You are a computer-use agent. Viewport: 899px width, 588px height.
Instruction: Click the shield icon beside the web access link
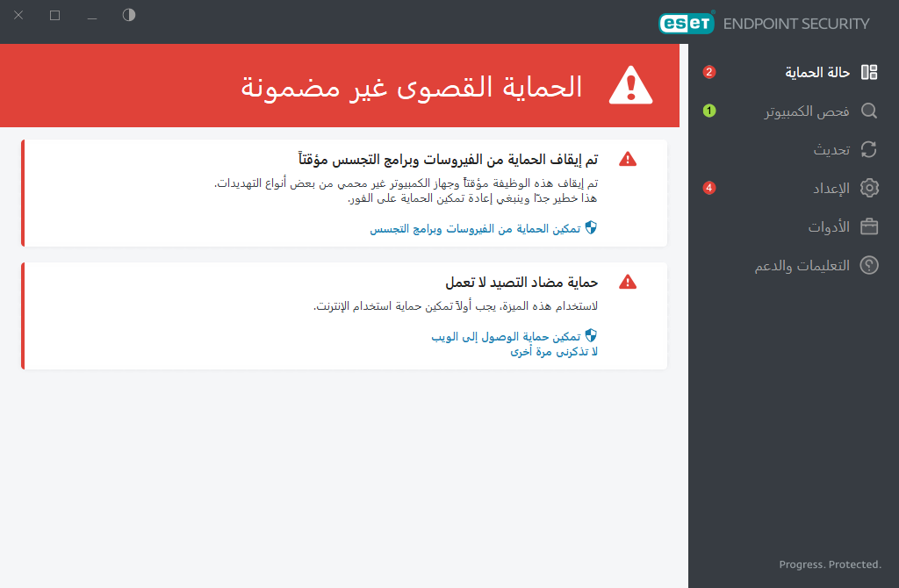593,334
